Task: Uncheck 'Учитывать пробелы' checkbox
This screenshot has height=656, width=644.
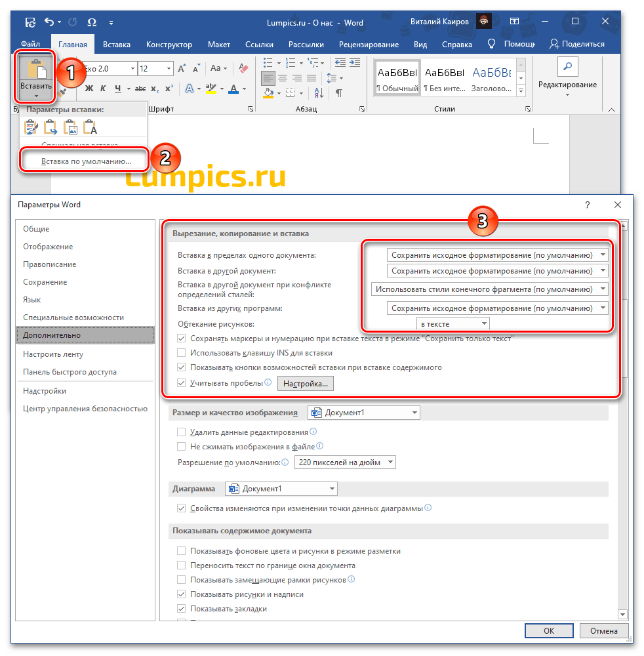Action: tap(182, 382)
